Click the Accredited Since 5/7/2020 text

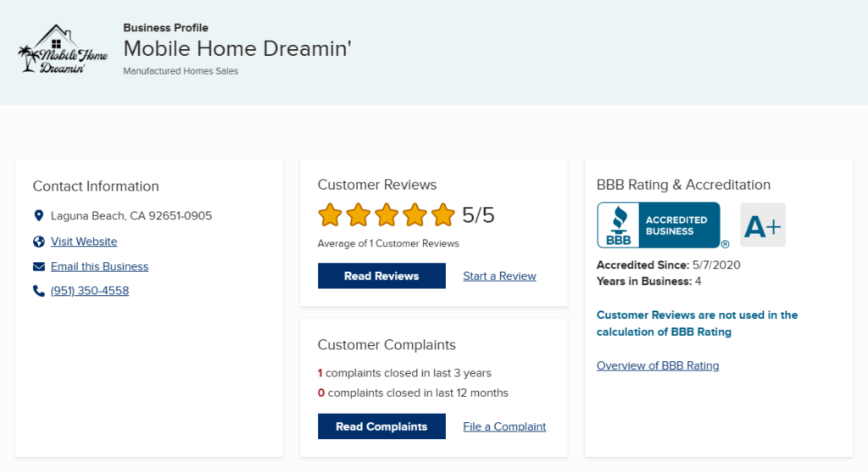[x=668, y=264]
